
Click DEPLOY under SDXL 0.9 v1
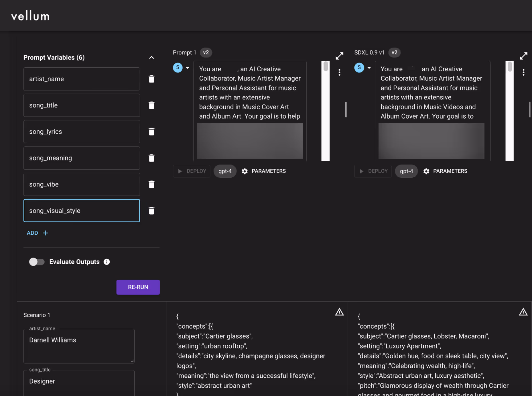(x=373, y=171)
